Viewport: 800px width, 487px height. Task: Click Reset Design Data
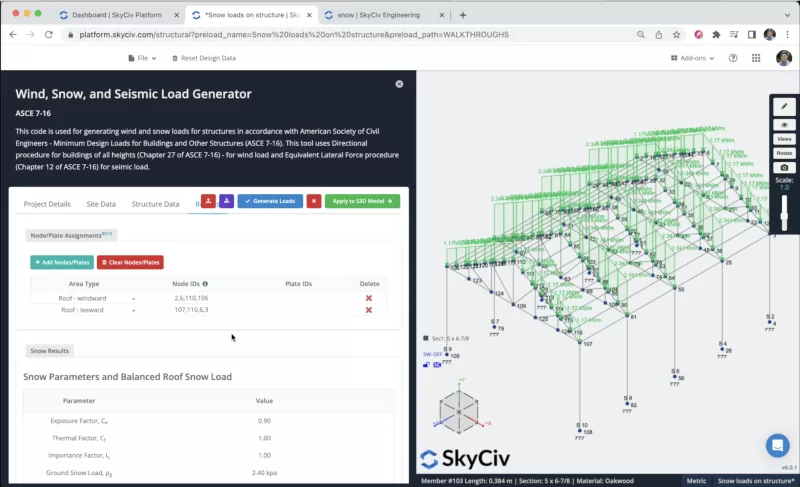tap(204, 58)
